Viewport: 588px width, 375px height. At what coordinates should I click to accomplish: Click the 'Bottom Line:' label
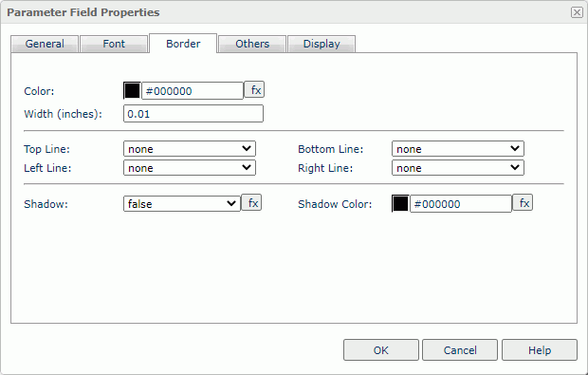point(331,149)
